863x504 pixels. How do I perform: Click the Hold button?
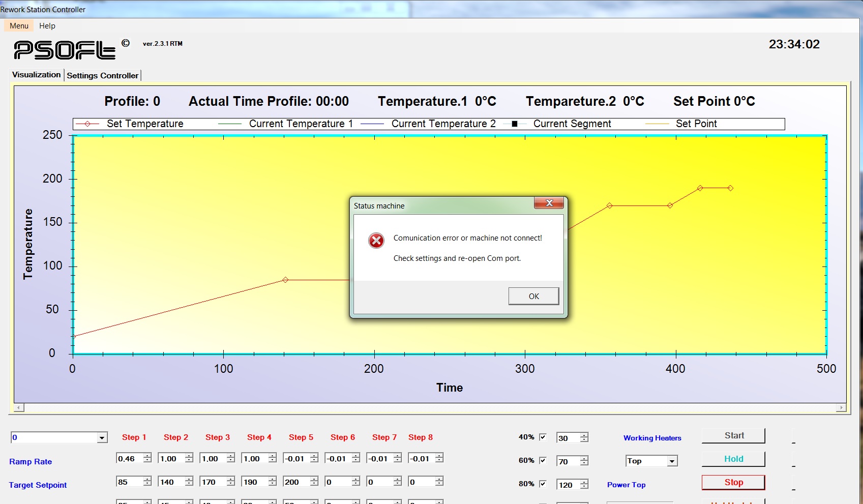[x=734, y=459]
